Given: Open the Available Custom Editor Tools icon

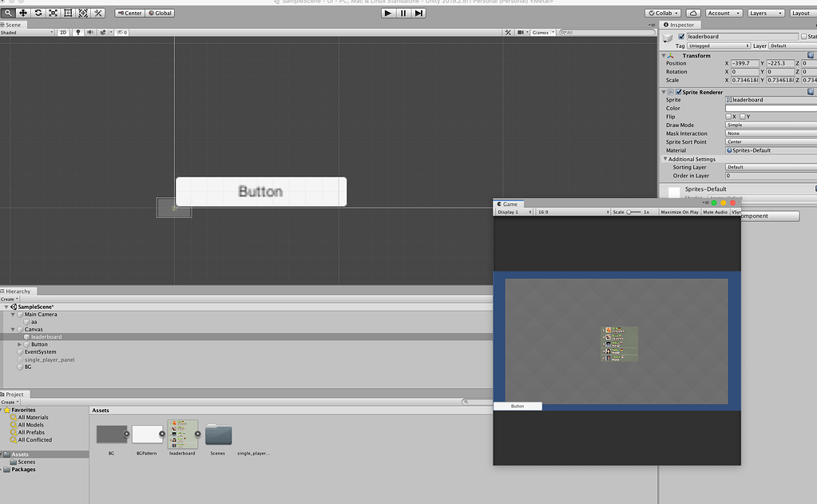Looking at the screenshot, I should [x=97, y=12].
